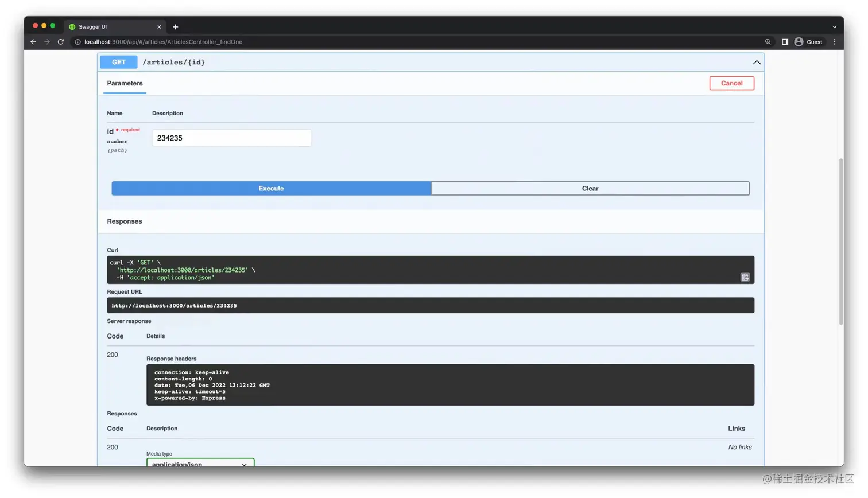Click the id input field

tap(232, 138)
